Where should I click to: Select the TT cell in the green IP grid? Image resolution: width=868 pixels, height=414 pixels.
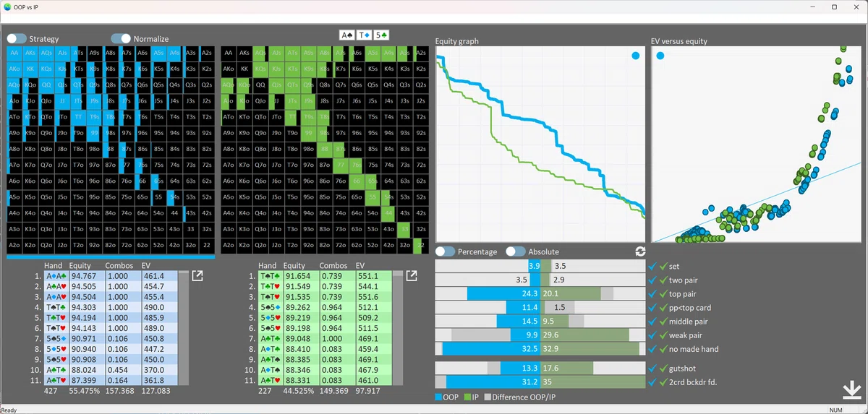[x=292, y=116]
